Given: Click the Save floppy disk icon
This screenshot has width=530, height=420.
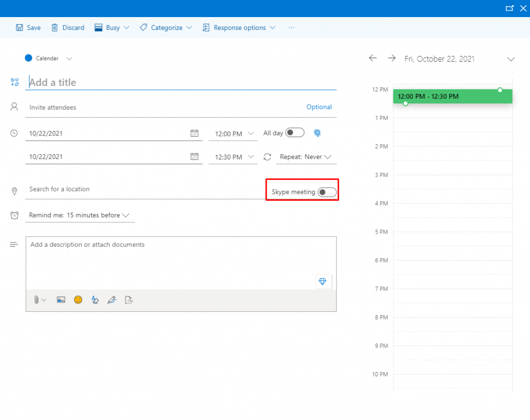Looking at the screenshot, I should (20, 28).
